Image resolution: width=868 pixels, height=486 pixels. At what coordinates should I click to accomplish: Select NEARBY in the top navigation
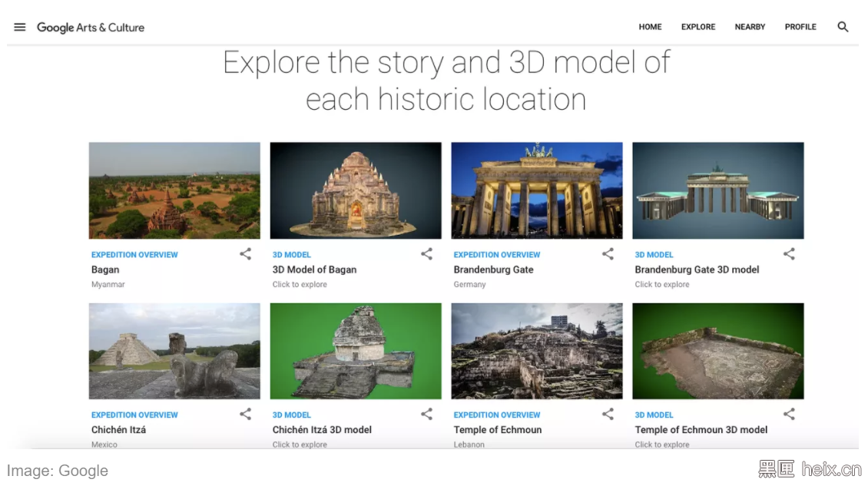click(x=750, y=27)
